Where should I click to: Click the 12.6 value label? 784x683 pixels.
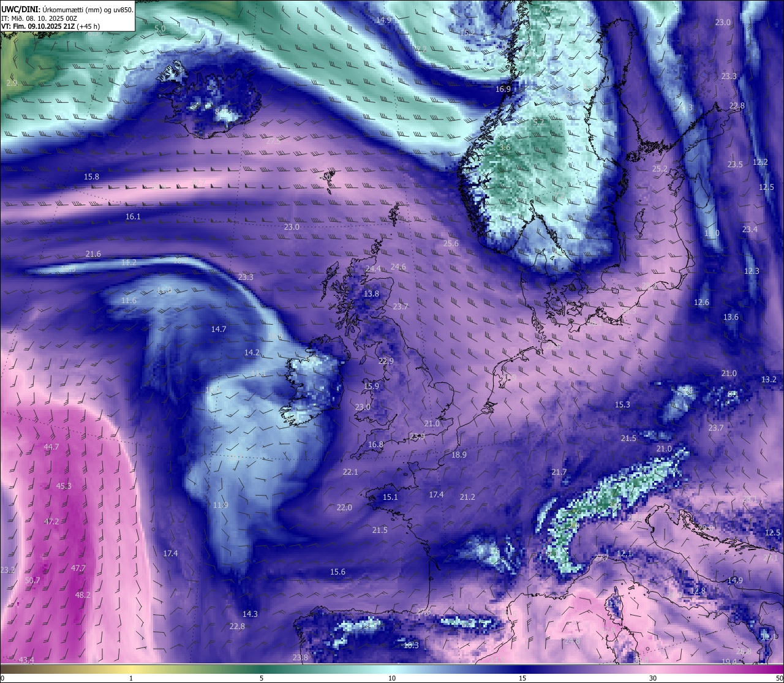coord(701,302)
